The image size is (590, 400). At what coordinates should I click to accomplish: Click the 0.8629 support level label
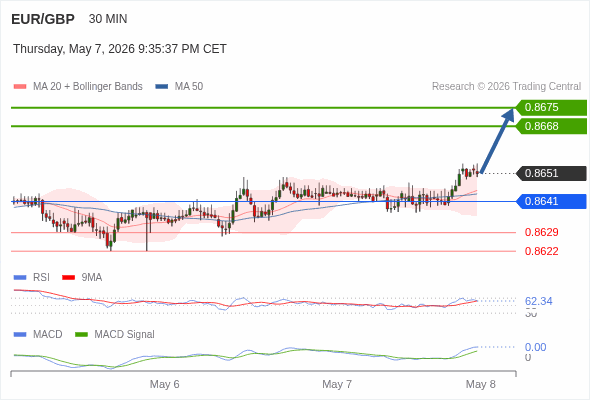[541, 232]
